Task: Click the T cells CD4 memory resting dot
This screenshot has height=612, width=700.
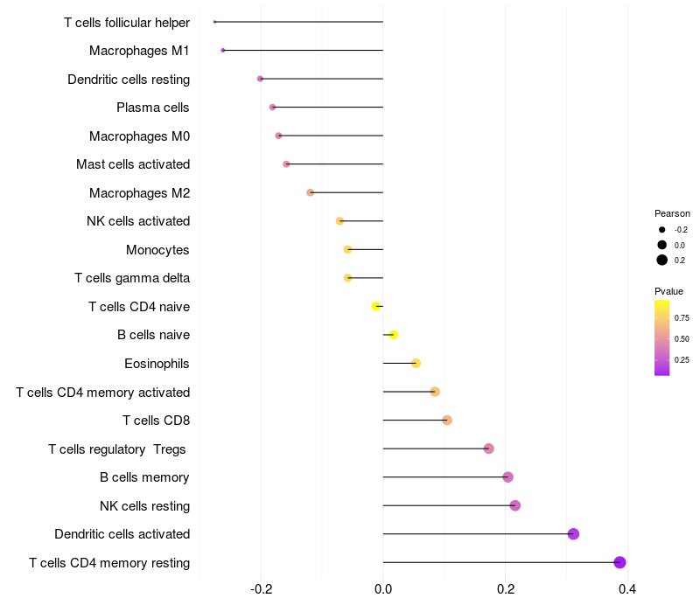Action: [619, 562]
